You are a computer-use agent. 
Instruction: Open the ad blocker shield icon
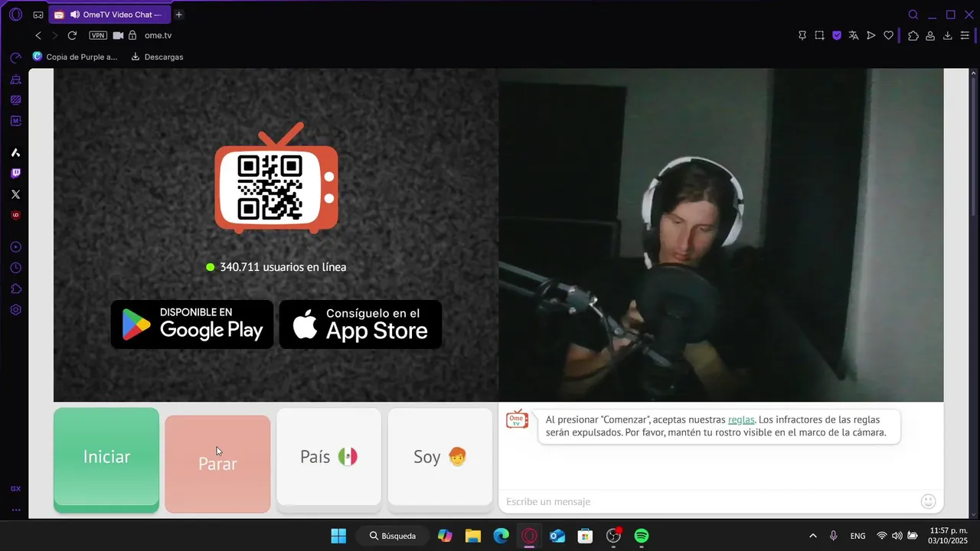[x=837, y=35]
